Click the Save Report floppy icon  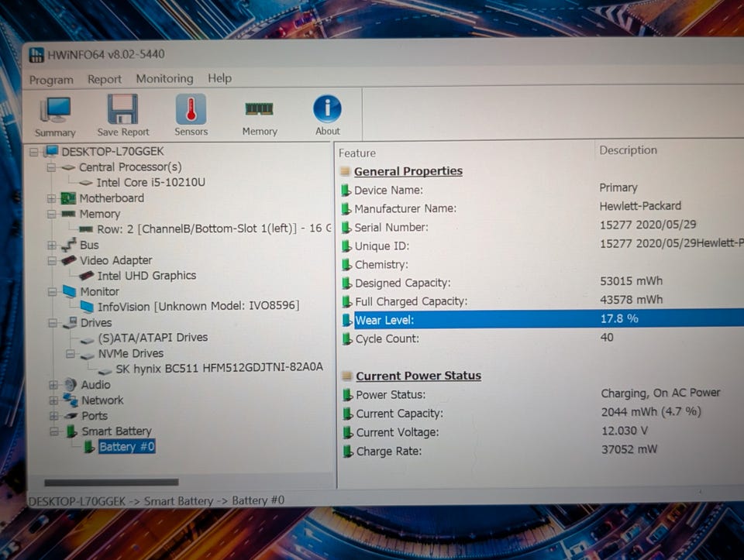click(122, 109)
